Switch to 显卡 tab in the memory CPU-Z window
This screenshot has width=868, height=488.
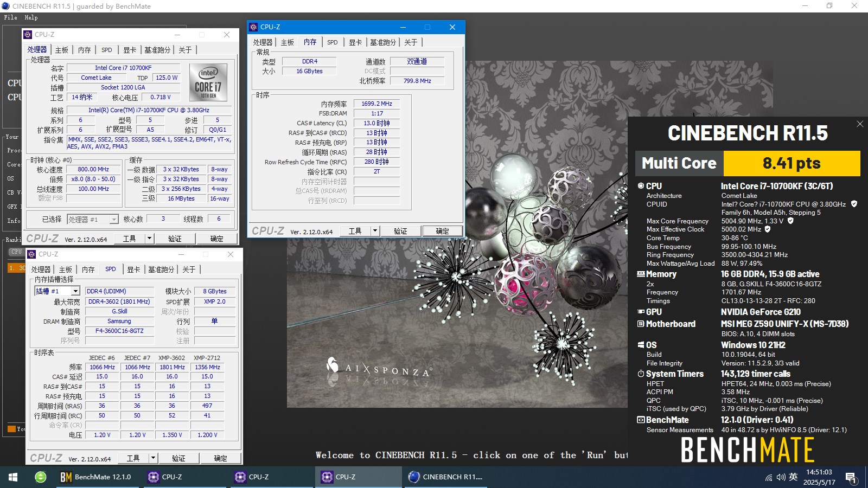355,42
